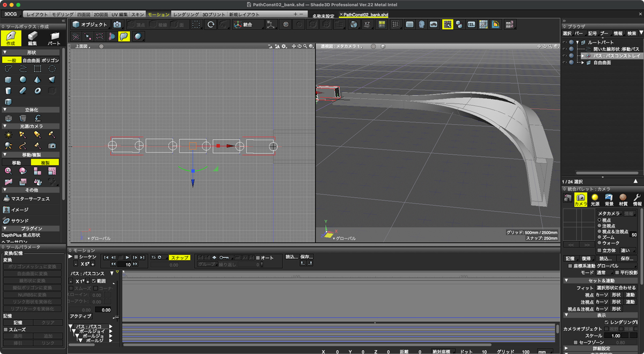
Task: Select the ズーム radio button
Action: pos(600,237)
